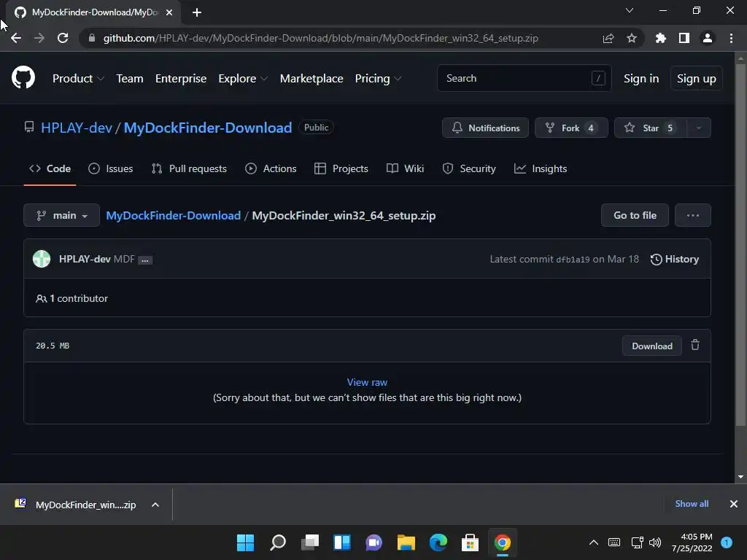Close the MyDockFinder-Download browser tab
The width and height of the screenshot is (747, 560).
tap(169, 12)
